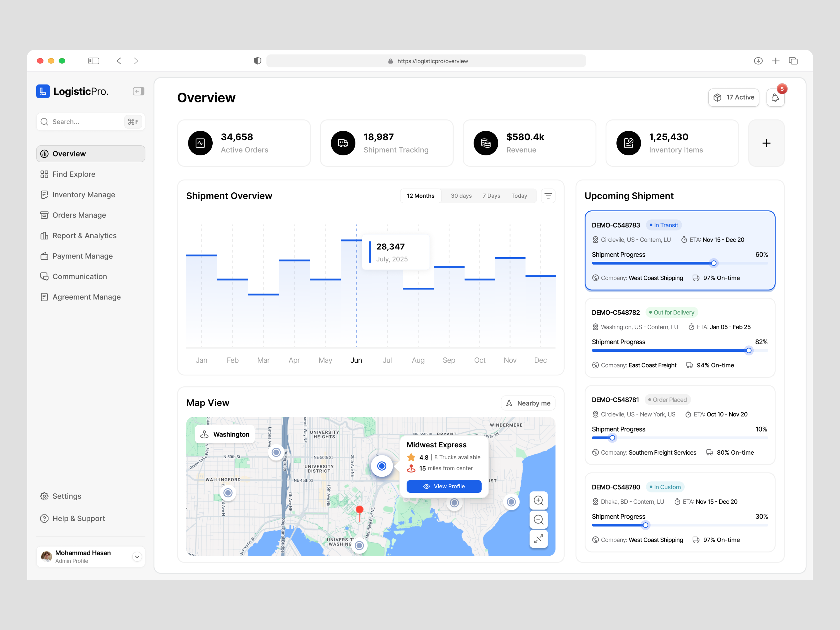Expand Mohammad Hasan profile dropdown
Screen dimensions: 840x630
click(137, 557)
